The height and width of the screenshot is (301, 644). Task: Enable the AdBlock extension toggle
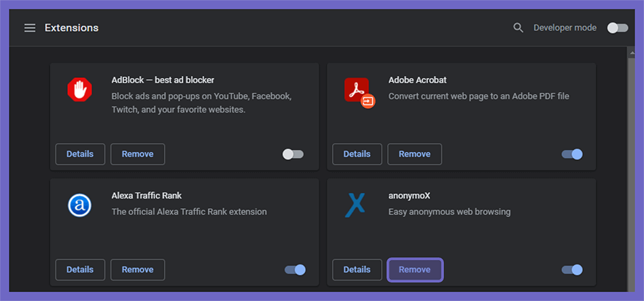[x=293, y=155]
